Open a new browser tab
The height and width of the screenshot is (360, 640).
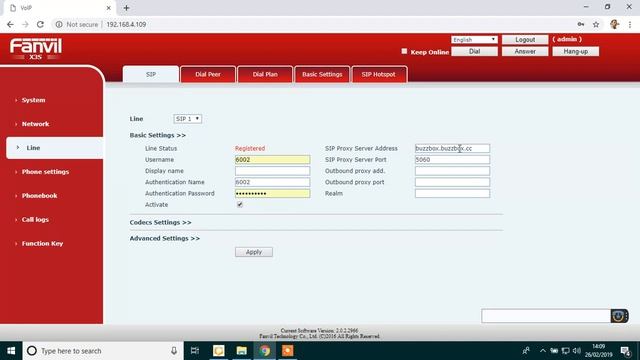127,8
